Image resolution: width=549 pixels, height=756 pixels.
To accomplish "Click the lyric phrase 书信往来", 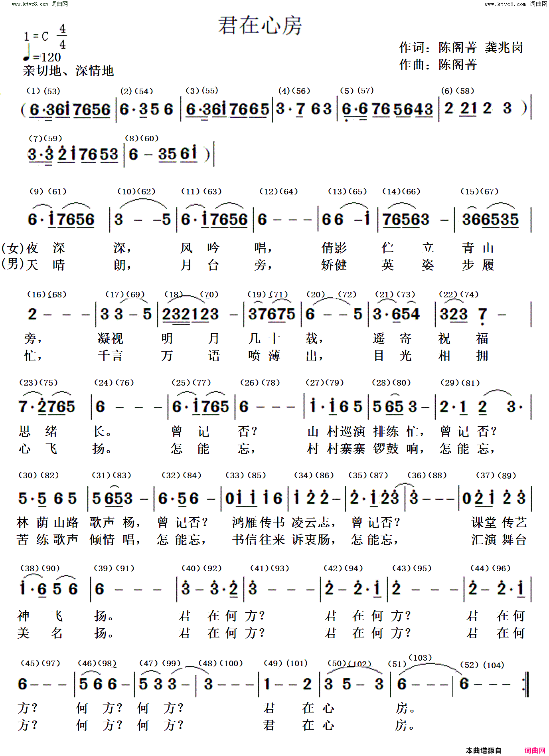I will 259,539.
